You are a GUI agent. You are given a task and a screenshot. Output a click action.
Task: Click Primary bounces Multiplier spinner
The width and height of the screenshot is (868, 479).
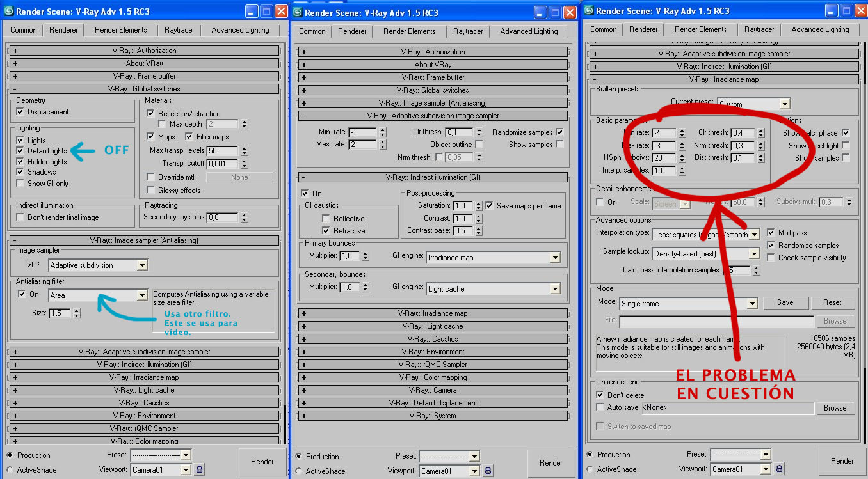(x=365, y=256)
